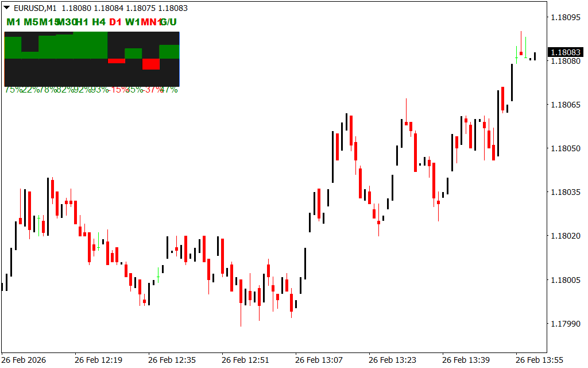Click the black triangle beside EURUSD,M1
Screen dimensions: 588x368
click(x=6, y=9)
